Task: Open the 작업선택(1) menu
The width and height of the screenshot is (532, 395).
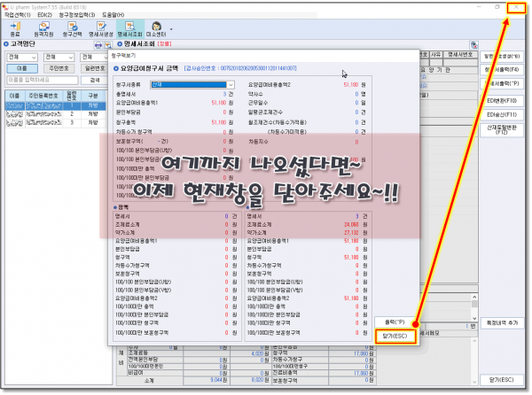Action: (17, 15)
